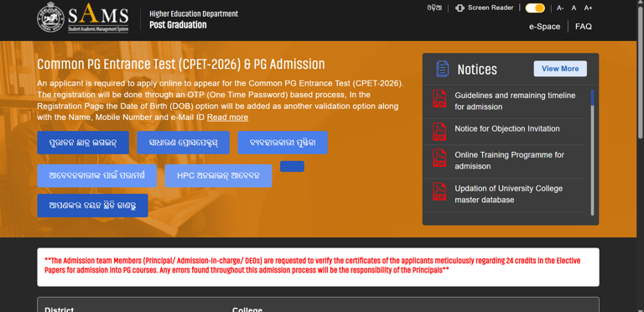Open notice Guidelines and remaining timeline for admission
Screen dimensions: 644x312
pos(515,101)
